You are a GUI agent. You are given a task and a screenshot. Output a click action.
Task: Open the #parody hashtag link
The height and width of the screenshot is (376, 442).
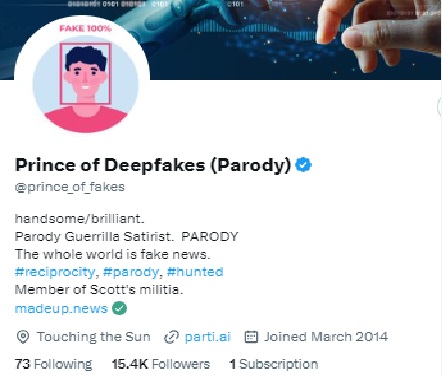(131, 272)
